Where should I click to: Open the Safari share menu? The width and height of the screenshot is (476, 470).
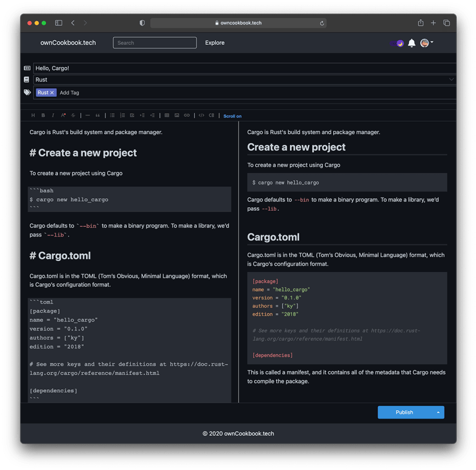[x=420, y=23]
